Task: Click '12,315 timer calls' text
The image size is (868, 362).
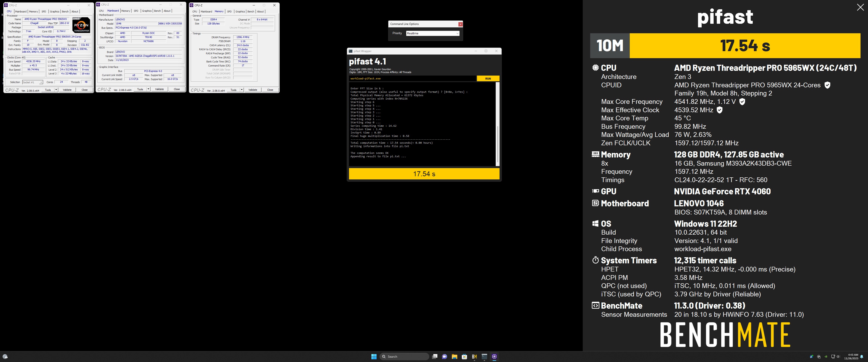Action: 705,260
